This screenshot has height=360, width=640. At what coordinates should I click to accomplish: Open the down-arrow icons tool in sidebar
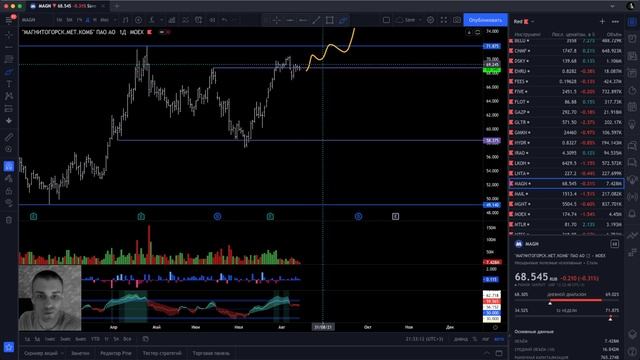(9, 121)
